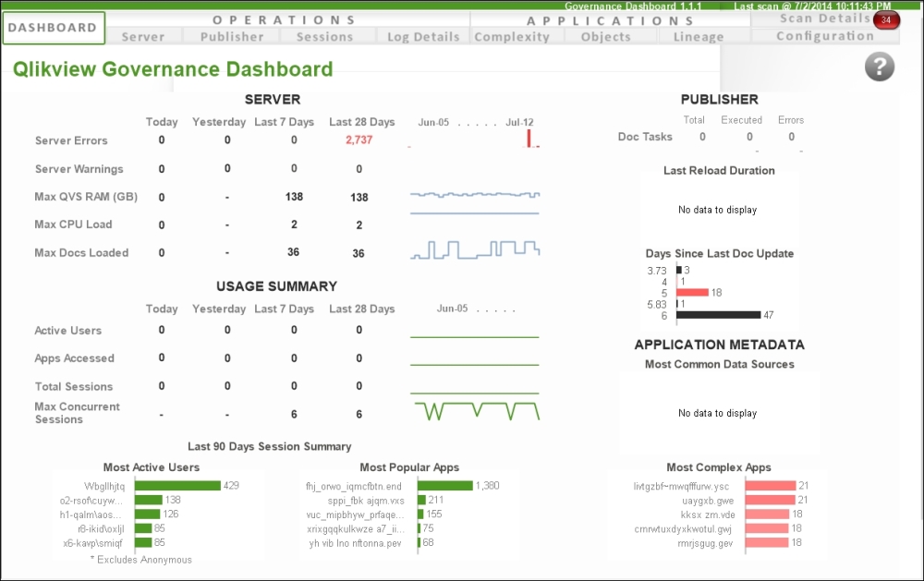Click the Max CPU Load label

(x=73, y=224)
